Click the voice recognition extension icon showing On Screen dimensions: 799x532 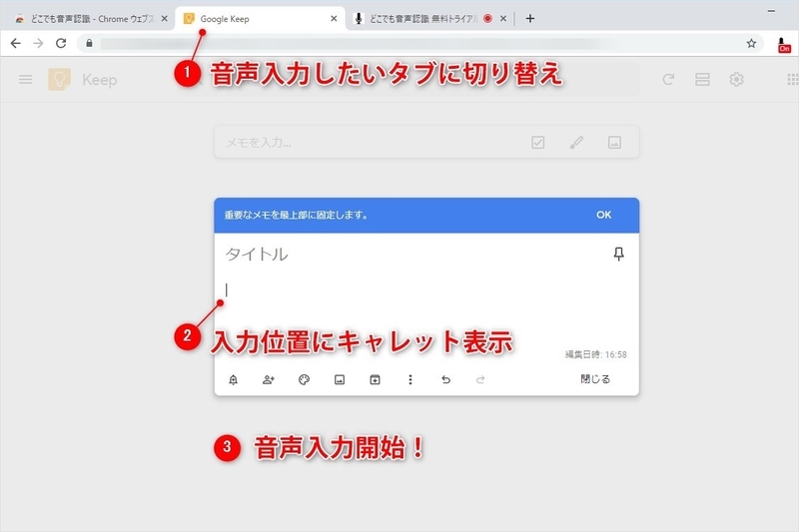click(783, 45)
